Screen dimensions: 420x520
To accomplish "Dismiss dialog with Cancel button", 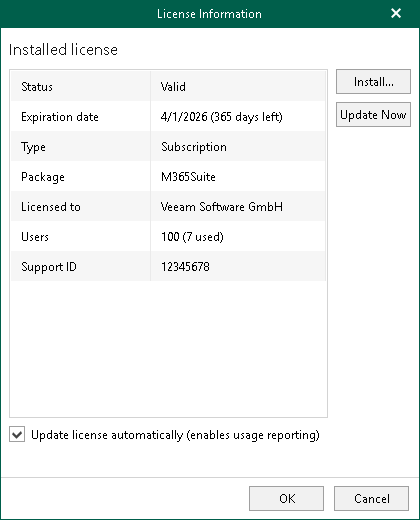I will point(371,498).
